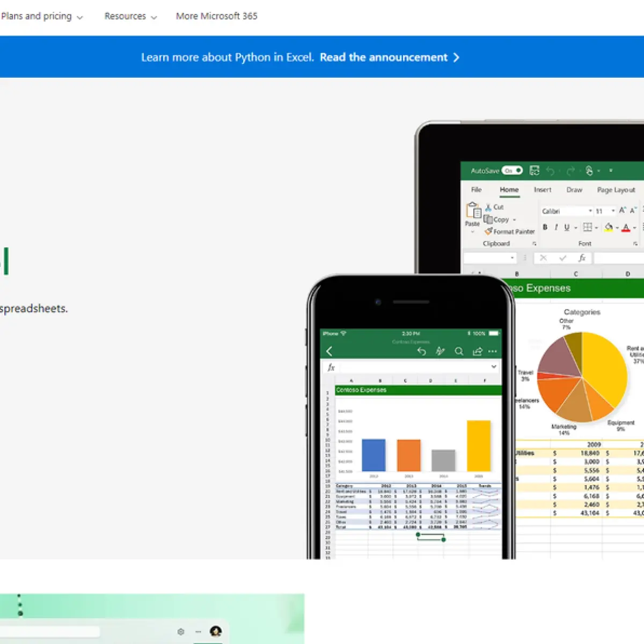Viewport: 644px width, 644px height.
Task: Click the Redo arrow in tablet Excel title bar
Action: (570, 171)
